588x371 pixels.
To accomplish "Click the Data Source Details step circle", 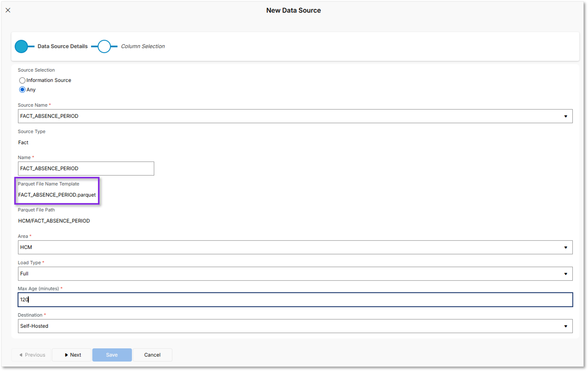I will click(x=21, y=46).
